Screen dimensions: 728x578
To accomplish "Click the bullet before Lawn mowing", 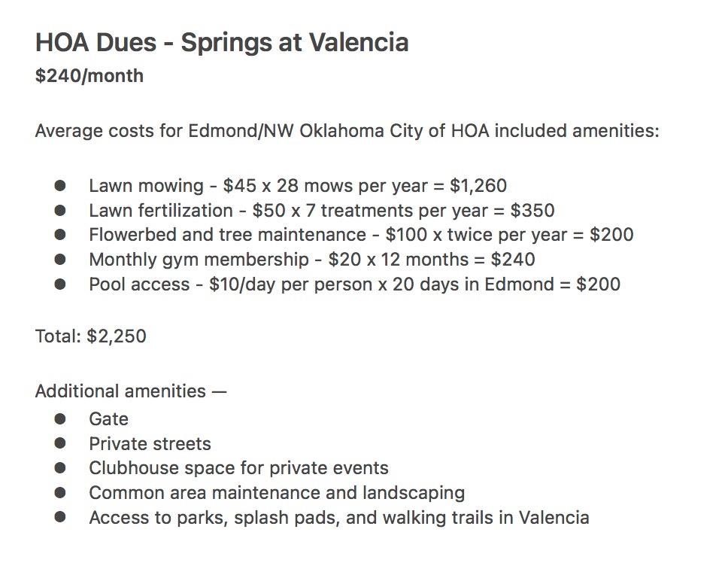I will pos(60,186).
